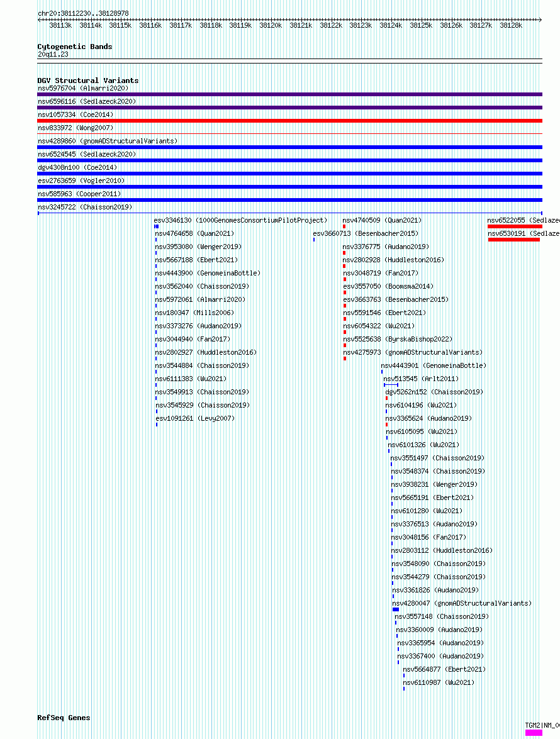
Task: Select the nsv6596116 (Sedlazeck2020) purple bar
Action: point(290,108)
